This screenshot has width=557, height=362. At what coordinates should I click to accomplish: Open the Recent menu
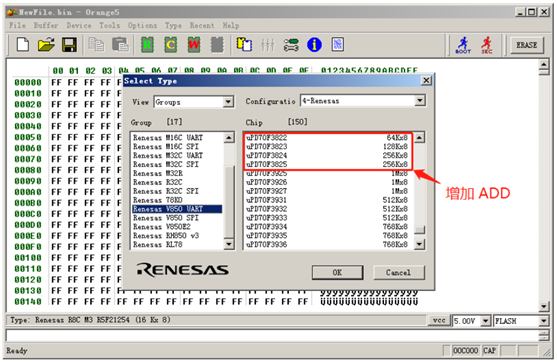pyautogui.click(x=202, y=25)
